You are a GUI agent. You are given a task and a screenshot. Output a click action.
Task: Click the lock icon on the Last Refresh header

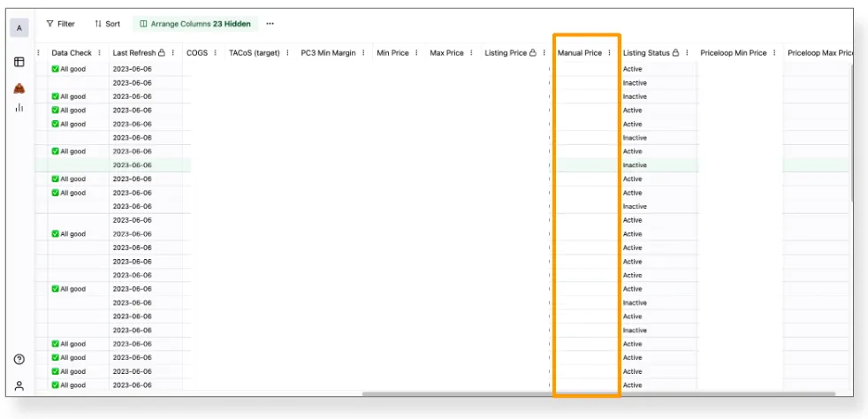point(162,53)
